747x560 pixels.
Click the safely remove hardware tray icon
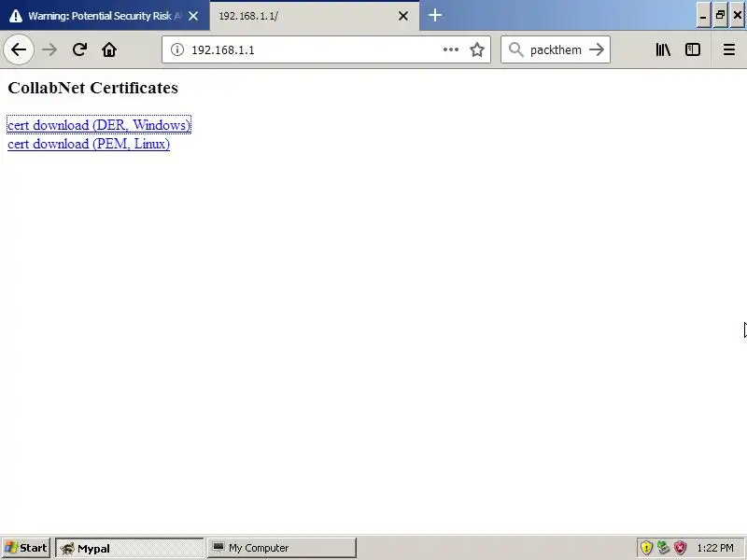(x=663, y=548)
